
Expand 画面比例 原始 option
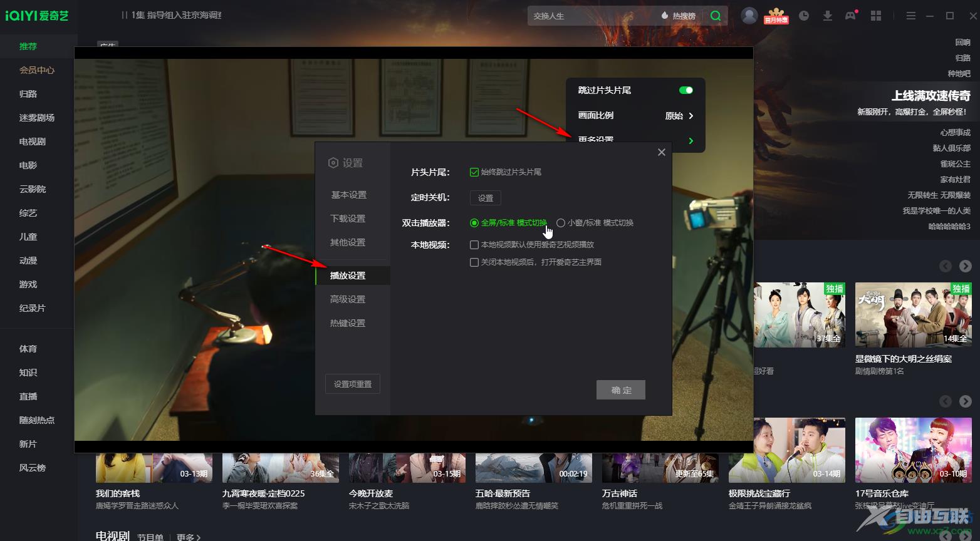[679, 116]
